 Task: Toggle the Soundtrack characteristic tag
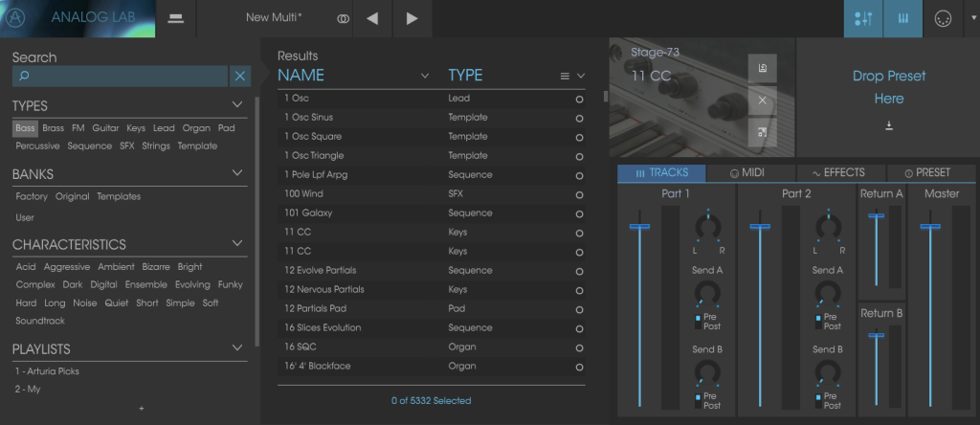(x=40, y=321)
